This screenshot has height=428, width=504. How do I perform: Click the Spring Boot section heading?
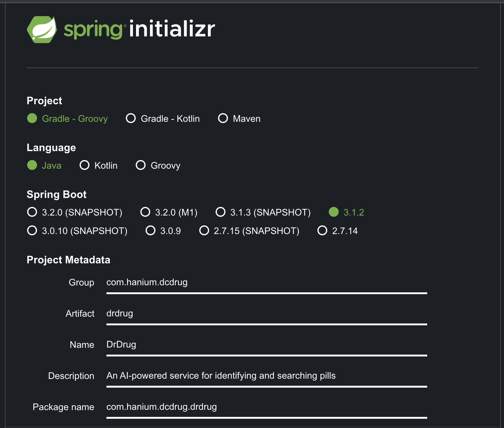tap(56, 195)
